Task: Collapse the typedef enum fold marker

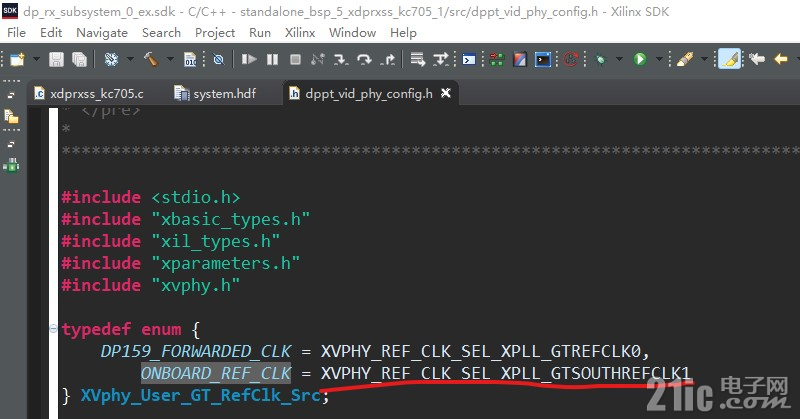Action: pyautogui.click(x=53, y=329)
